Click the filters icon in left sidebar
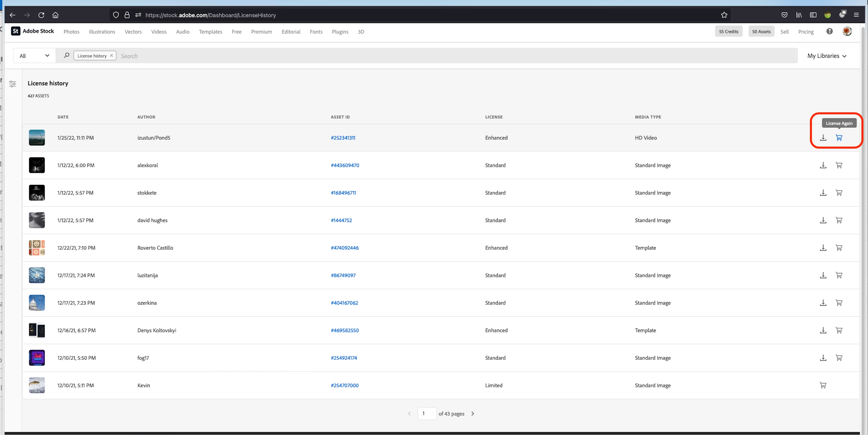This screenshot has width=868, height=435. click(x=13, y=84)
